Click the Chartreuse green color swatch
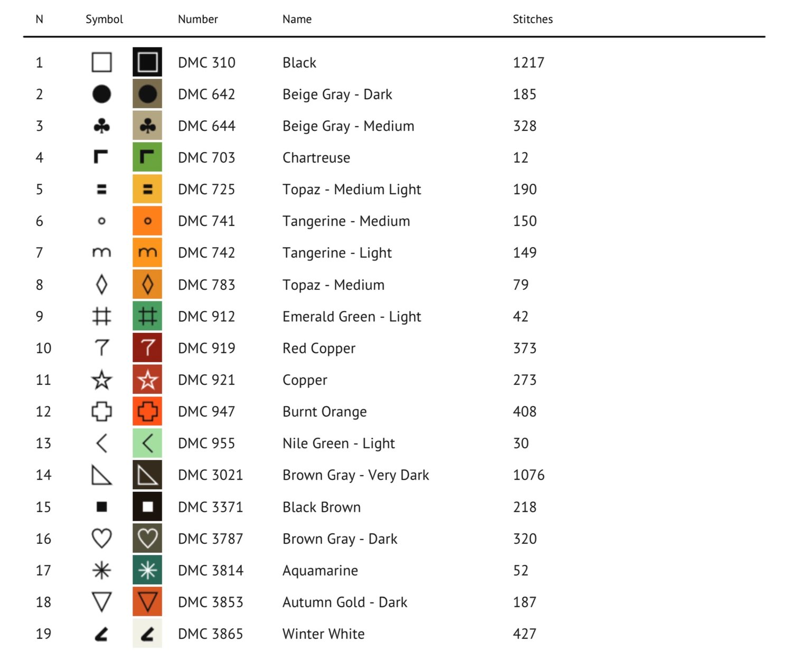 147,157
